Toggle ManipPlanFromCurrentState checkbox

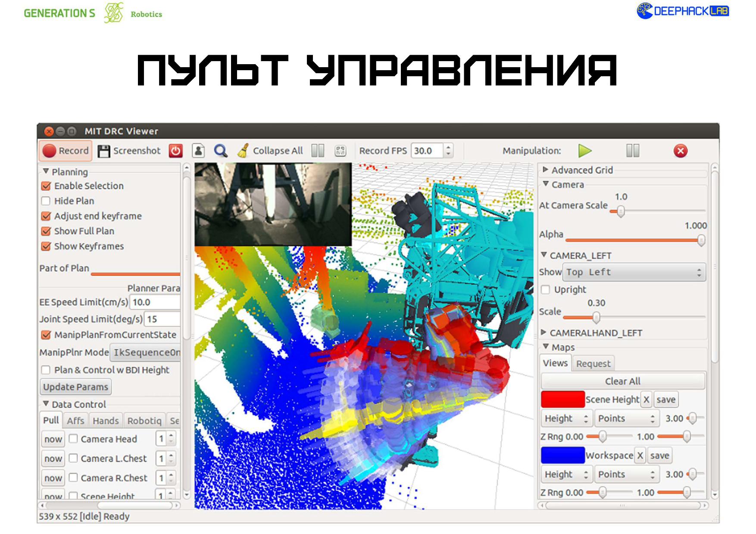pyautogui.click(x=46, y=335)
